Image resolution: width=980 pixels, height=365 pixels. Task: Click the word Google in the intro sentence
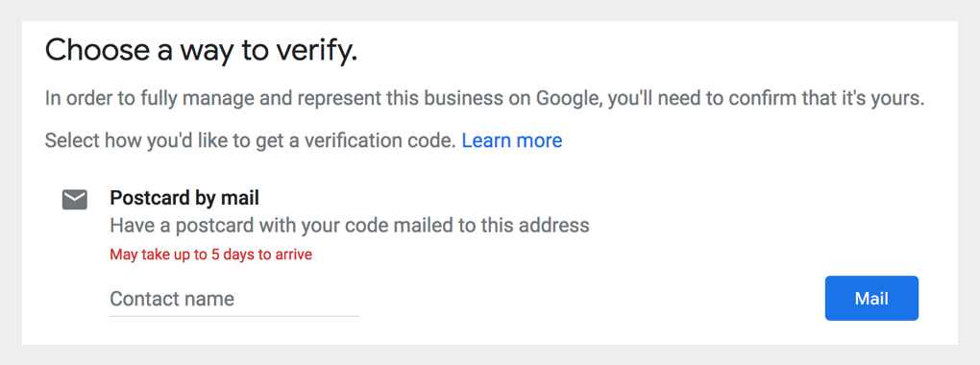(x=568, y=99)
